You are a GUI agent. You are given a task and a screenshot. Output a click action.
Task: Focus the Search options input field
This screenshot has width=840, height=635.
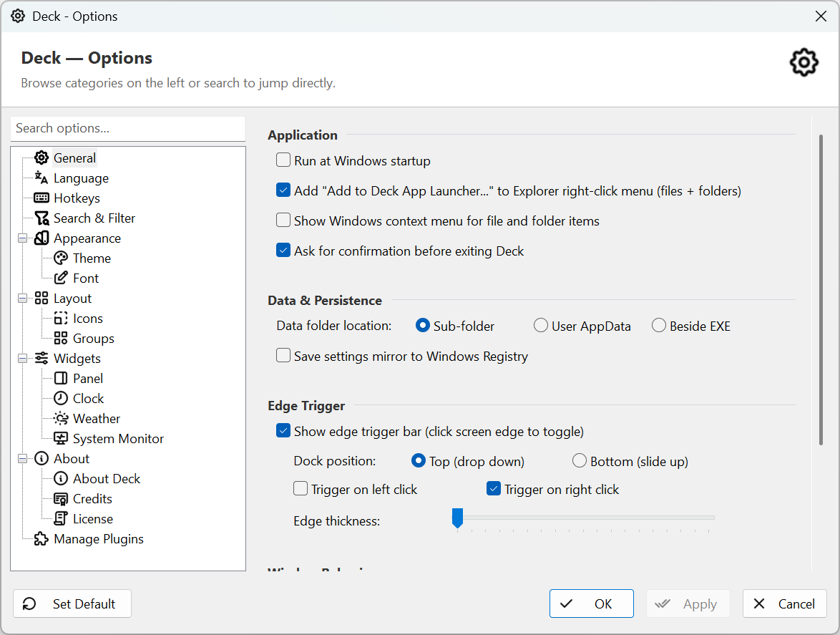(128, 129)
